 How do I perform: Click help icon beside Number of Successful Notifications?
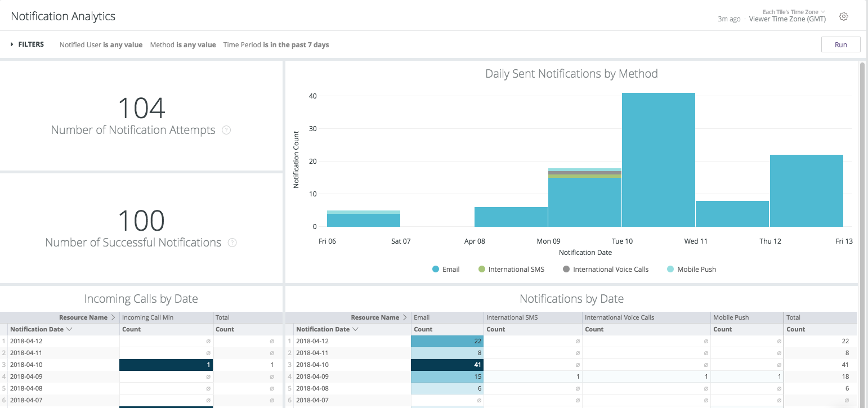(232, 243)
